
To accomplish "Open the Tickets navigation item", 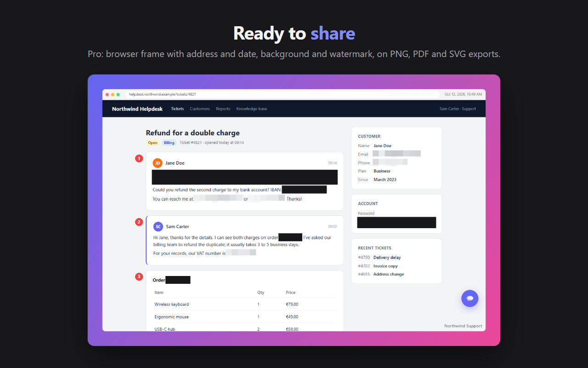I will (177, 109).
